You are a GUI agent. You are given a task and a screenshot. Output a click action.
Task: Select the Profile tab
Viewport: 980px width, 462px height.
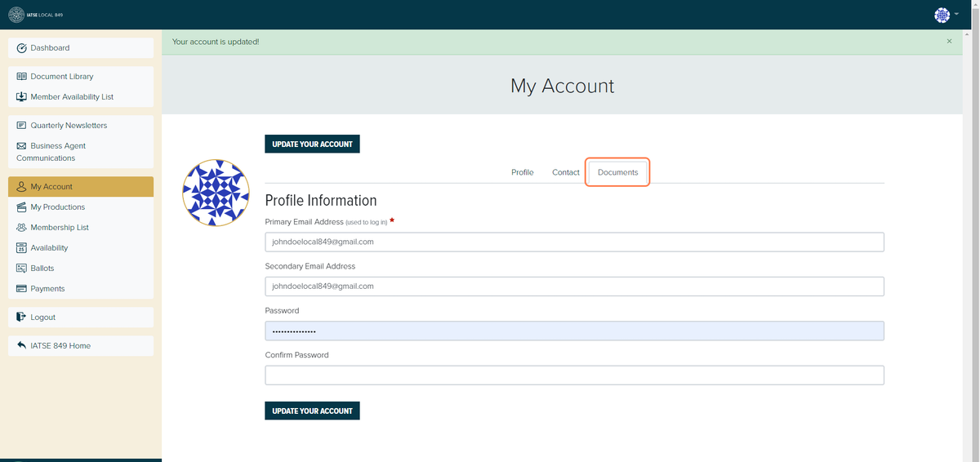522,172
